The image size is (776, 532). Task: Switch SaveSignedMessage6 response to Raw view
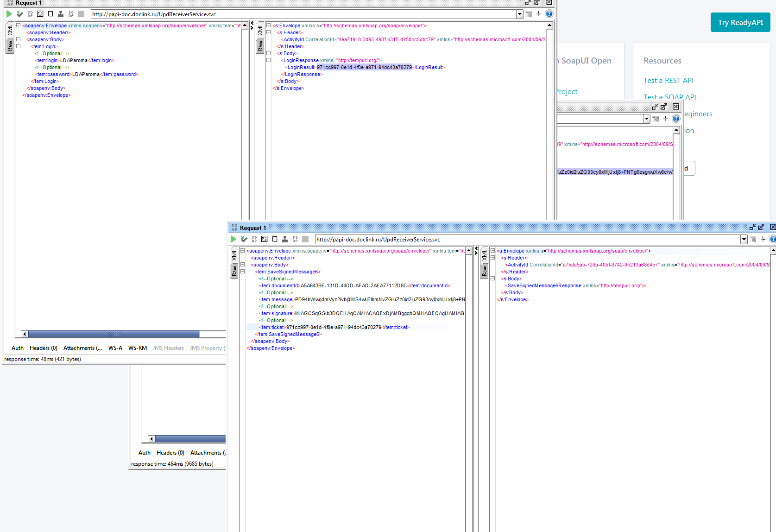[484, 271]
